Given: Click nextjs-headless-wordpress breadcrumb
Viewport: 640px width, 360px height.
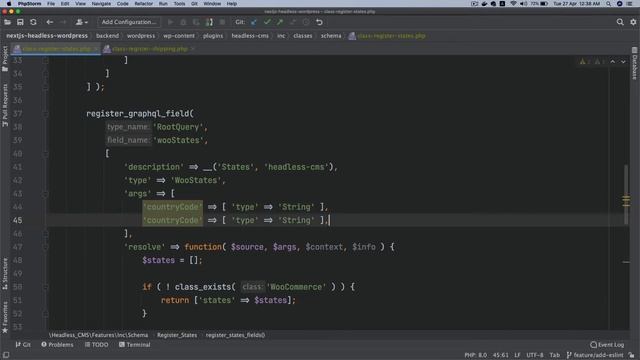Looking at the screenshot, I should click(47, 36).
